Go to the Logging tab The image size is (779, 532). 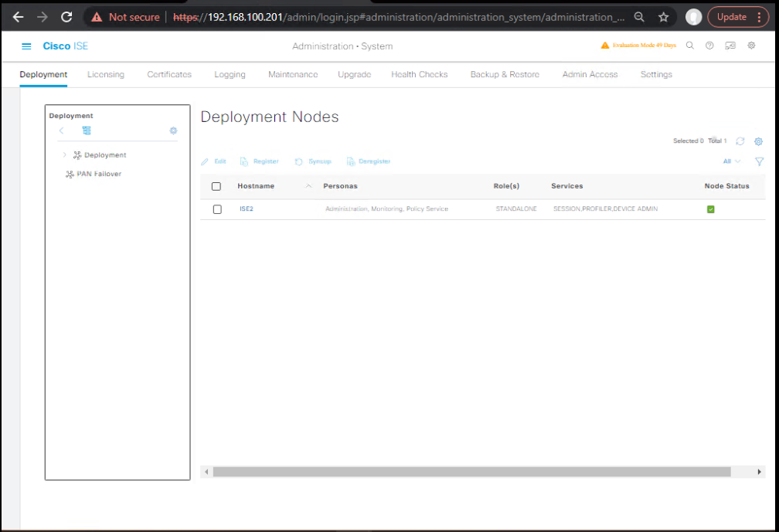coord(230,74)
